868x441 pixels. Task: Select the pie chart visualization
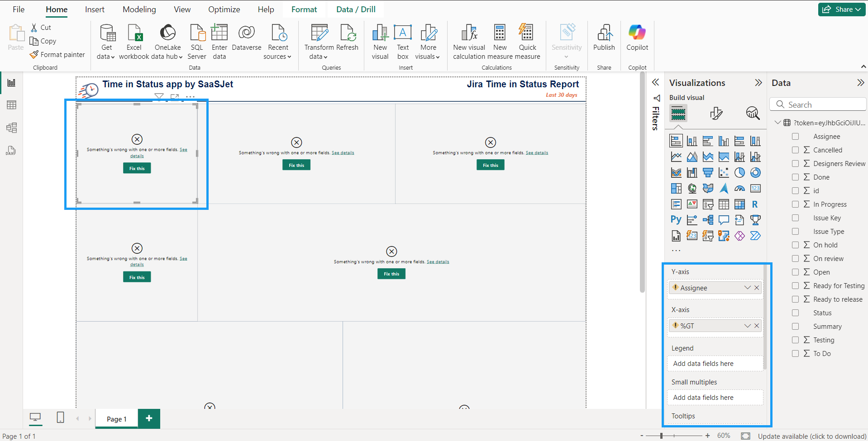pos(739,173)
